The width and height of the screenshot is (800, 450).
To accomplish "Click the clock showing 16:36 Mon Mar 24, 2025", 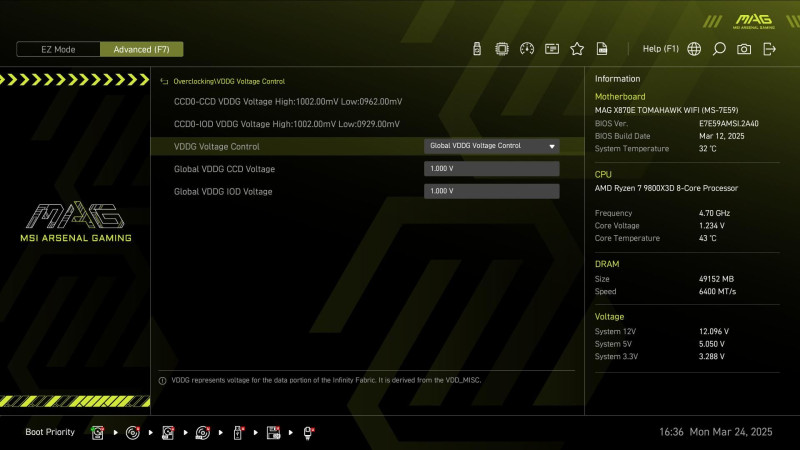I will [716, 432].
